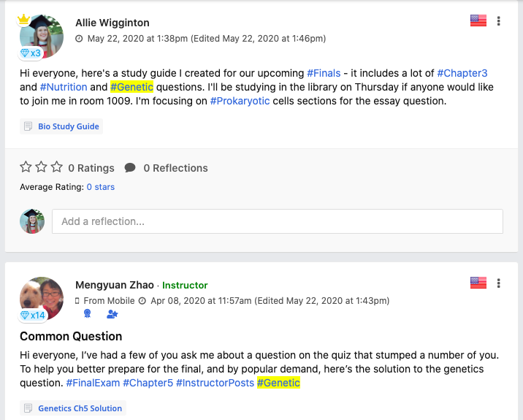Screen dimensions: 523x420
Task: Click the ribbon award badge icon
Action: (x=88, y=313)
